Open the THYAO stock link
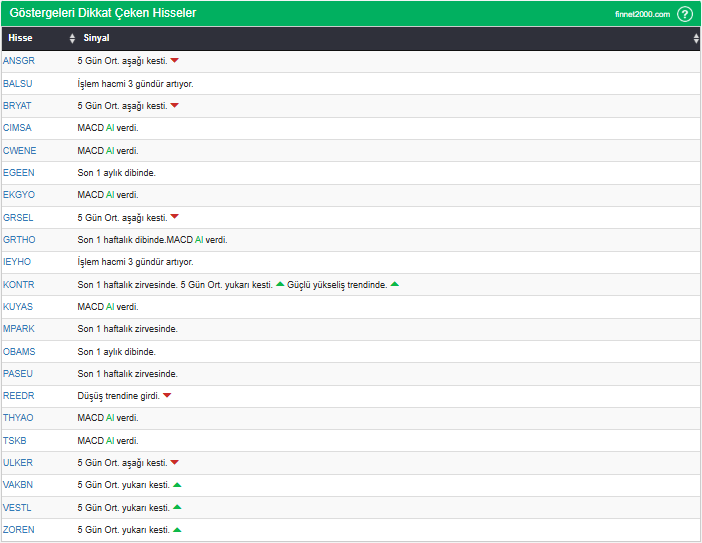Image resolution: width=702 pixels, height=543 pixels. click(x=18, y=418)
